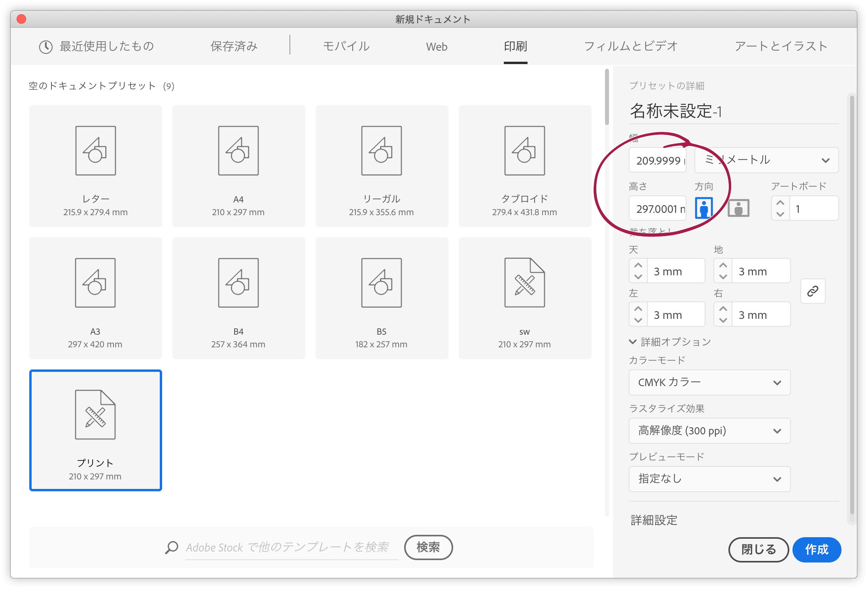
Task: Switch to the アートとイラスト tab
Action: coord(781,47)
